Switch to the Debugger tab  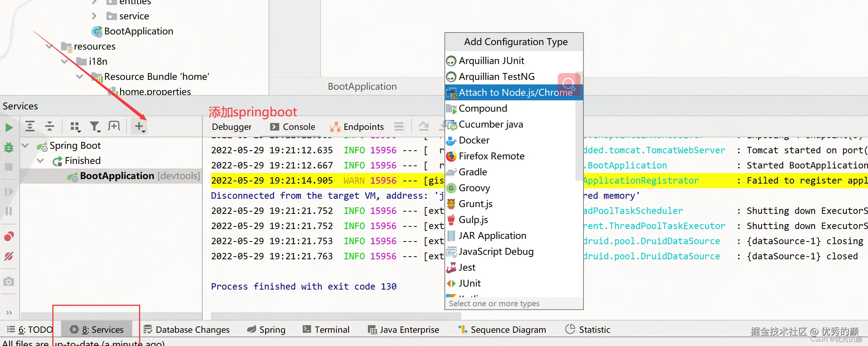231,127
